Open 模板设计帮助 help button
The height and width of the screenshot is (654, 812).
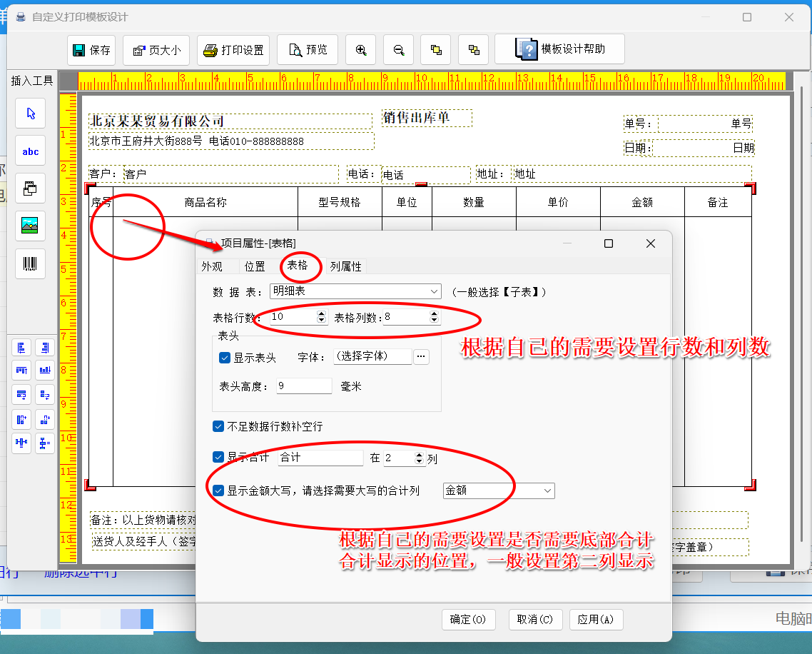(x=560, y=49)
